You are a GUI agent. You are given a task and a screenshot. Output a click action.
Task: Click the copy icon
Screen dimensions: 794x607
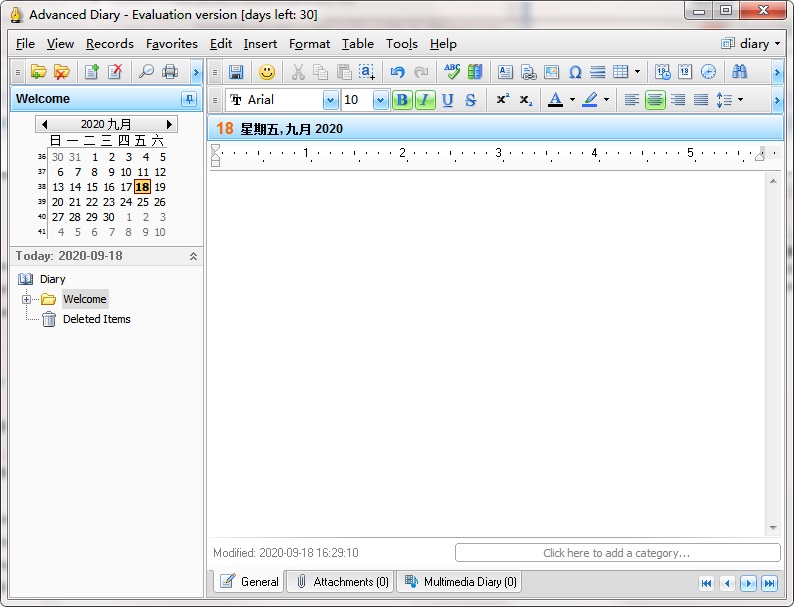click(321, 72)
